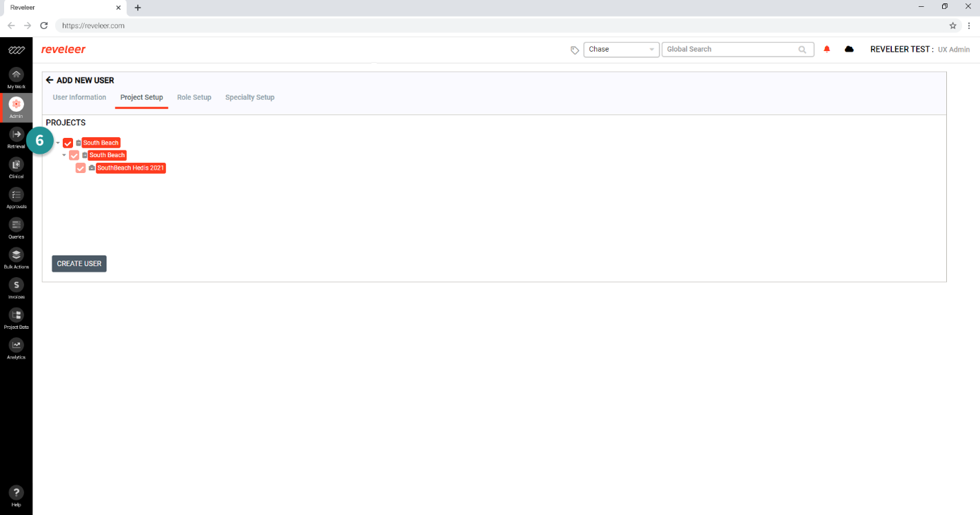Switch to the User Information tab
Screen dimensions: 980x515
(79, 97)
